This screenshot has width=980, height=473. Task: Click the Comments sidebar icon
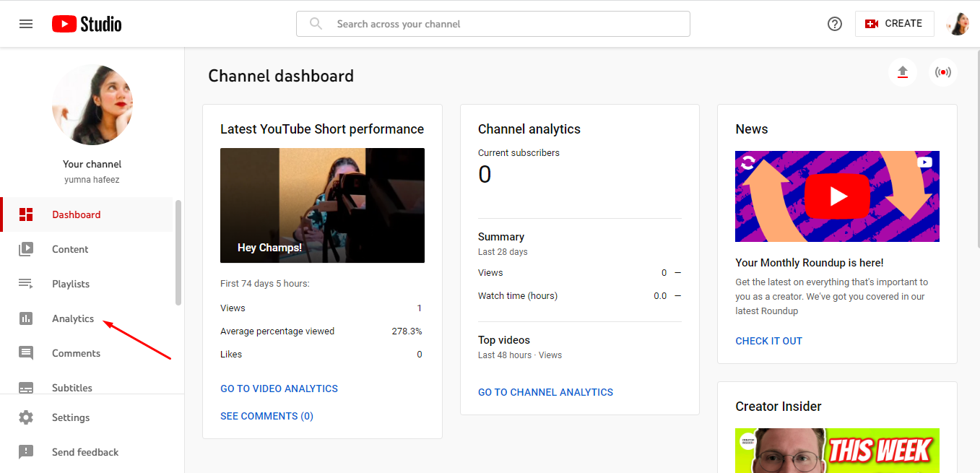(26, 353)
